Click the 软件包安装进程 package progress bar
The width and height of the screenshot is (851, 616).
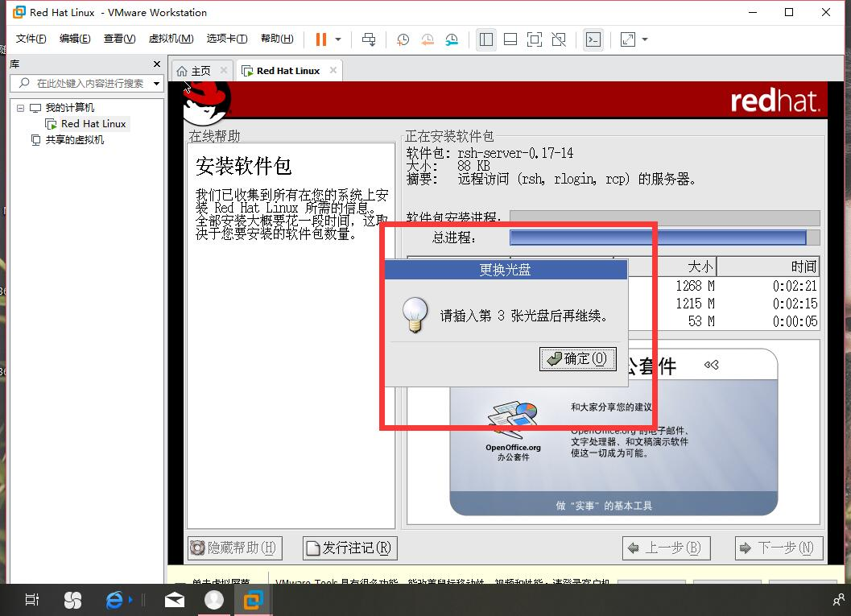tap(664, 217)
